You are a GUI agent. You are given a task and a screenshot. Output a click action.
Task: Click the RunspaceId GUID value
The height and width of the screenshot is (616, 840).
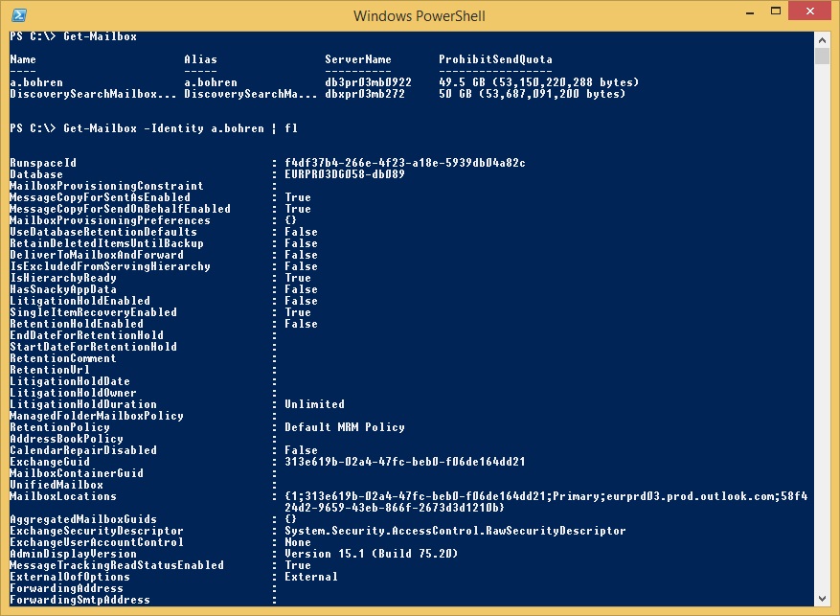click(x=404, y=163)
